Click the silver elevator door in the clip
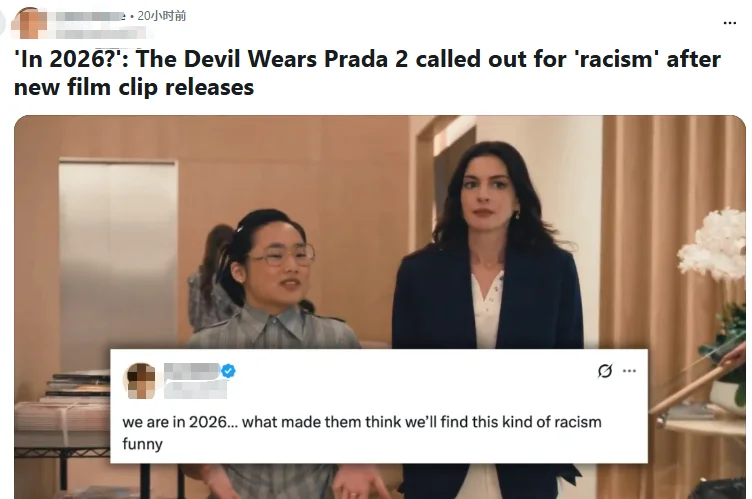 (x=118, y=264)
